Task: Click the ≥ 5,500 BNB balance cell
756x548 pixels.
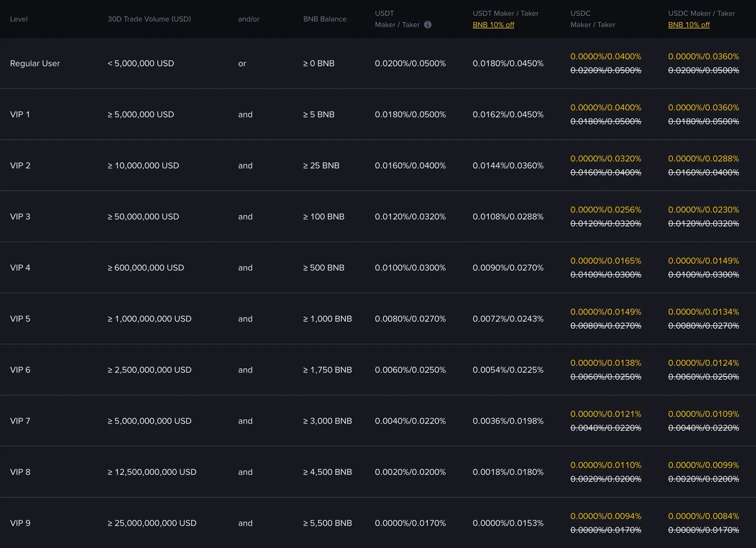Action: click(x=327, y=523)
